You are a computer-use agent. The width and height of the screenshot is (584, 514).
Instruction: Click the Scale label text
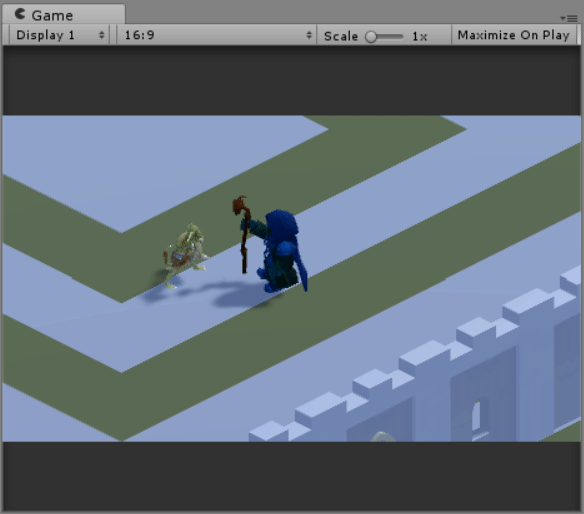(341, 36)
